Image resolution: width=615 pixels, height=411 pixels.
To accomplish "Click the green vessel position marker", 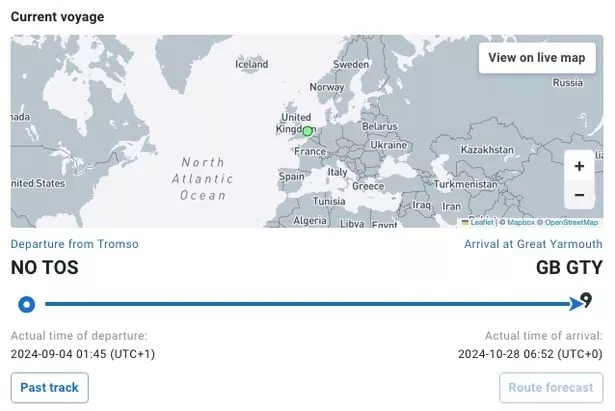I will pos(308,131).
